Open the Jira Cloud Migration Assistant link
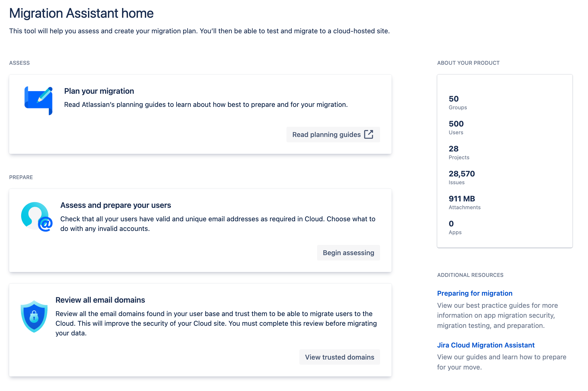Viewport: 588px width, 391px height. [486, 345]
